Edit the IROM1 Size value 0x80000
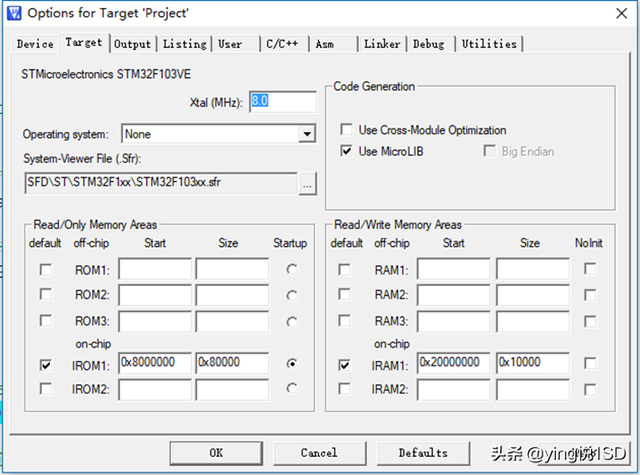The height and width of the screenshot is (475, 640). pyautogui.click(x=232, y=363)
